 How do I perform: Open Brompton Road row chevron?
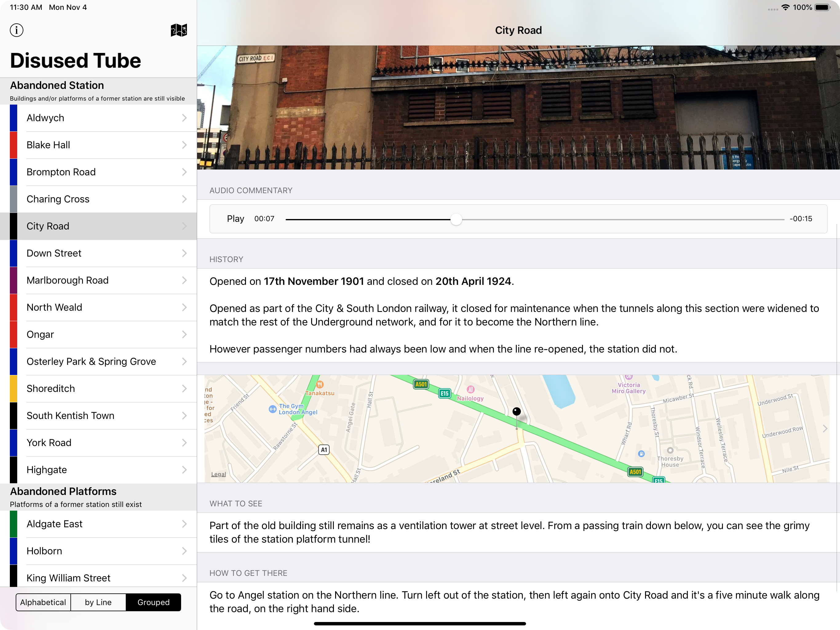point(184,172)
